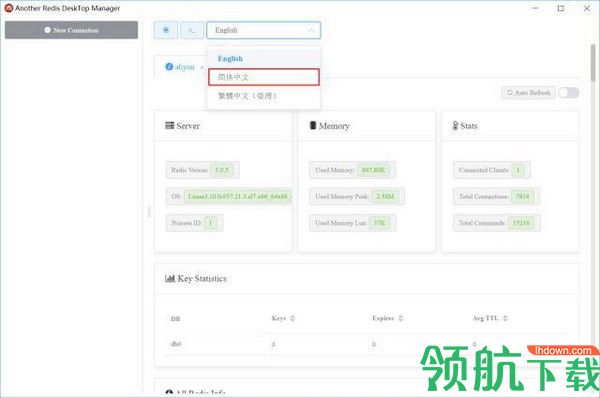Click the Total Commands tag
The image size is (600, 398).
(x=497, y=223)
